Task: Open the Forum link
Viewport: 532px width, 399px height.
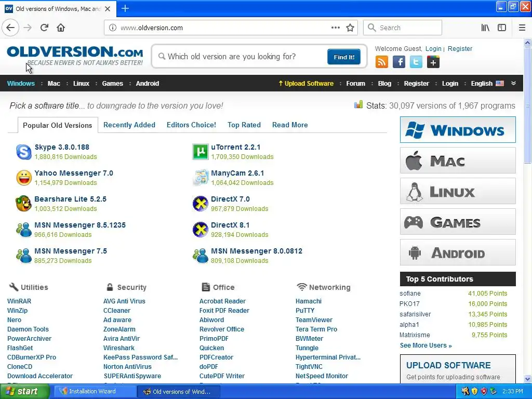Action: click(x=355, y=84)
